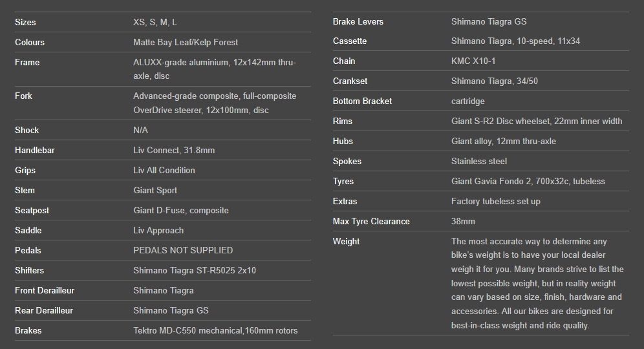Select the Liv Connect, 31.8mm handlebar value

174,150
